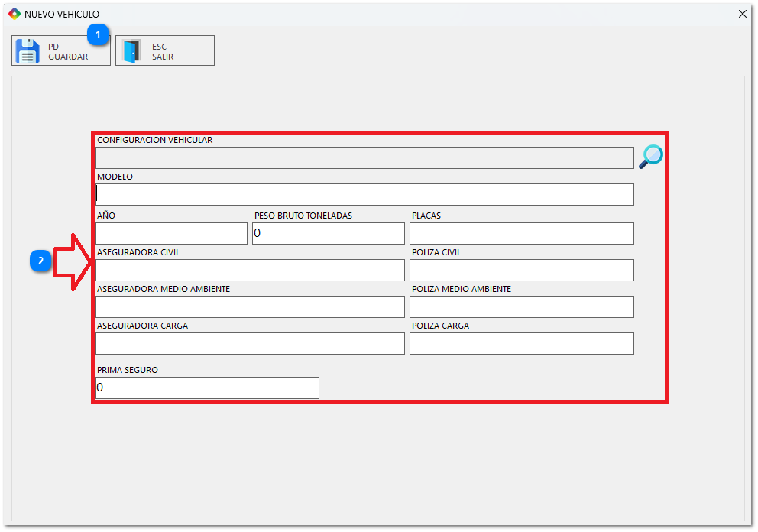Save the vehicle with the GUARDAR button
The height and width of the screenshot is (532, 758).
tap(61, 51)
